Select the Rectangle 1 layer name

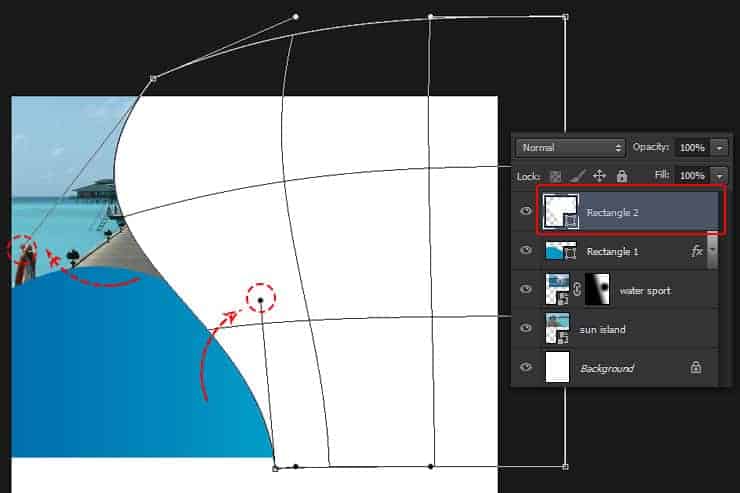coord(611,251)
